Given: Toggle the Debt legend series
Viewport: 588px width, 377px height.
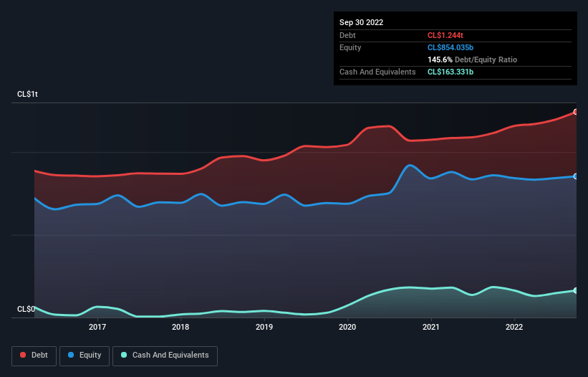Looking at the screenshot, I should coord(34,355).
